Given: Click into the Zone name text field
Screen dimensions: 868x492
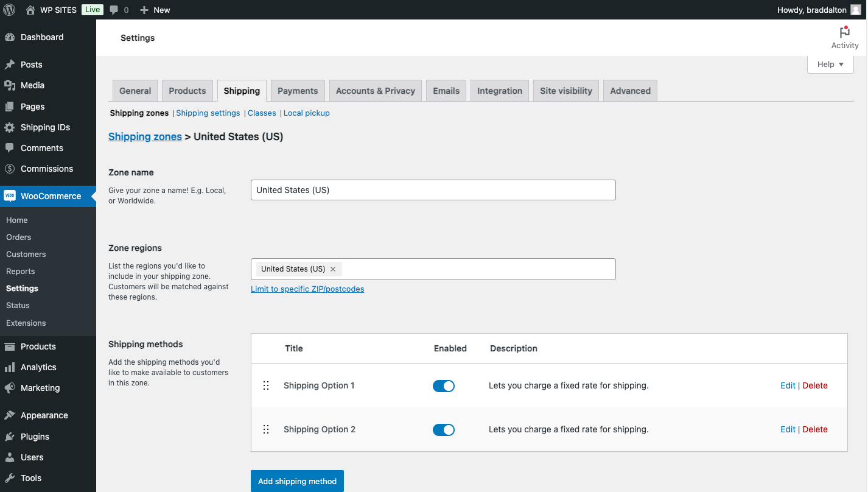Looking at the screenshot, I should pos(433,190).
